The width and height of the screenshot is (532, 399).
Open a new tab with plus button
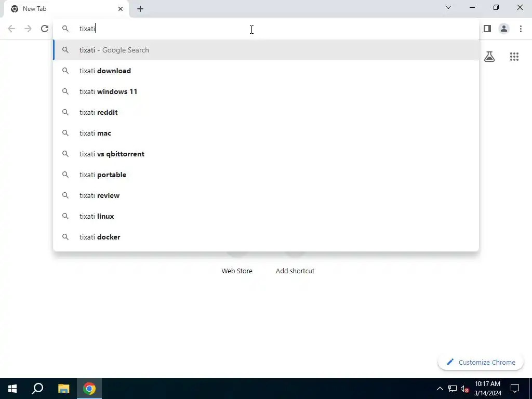(140, 9)
